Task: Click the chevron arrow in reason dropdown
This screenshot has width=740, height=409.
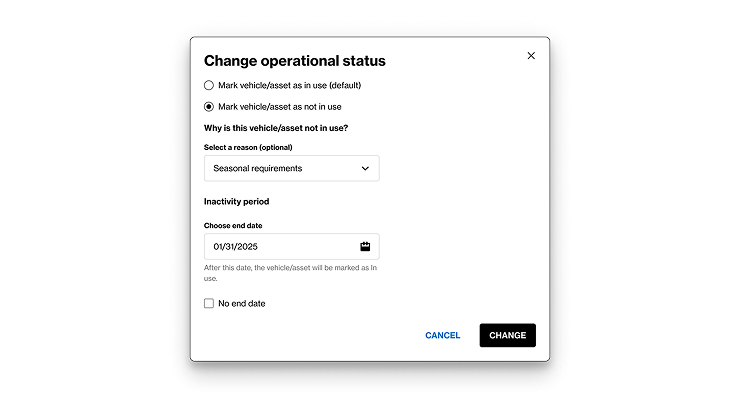Action: click(x=365, y=168)
